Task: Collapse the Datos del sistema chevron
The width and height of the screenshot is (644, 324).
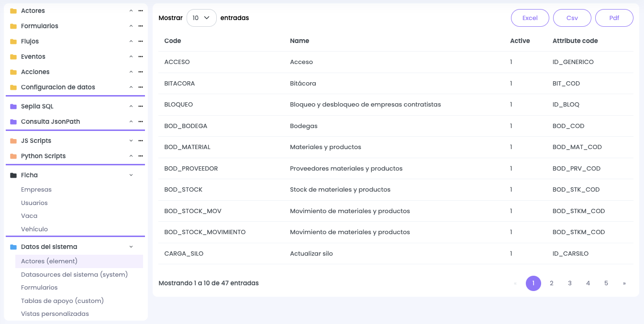Action: [x=131, y=247]
